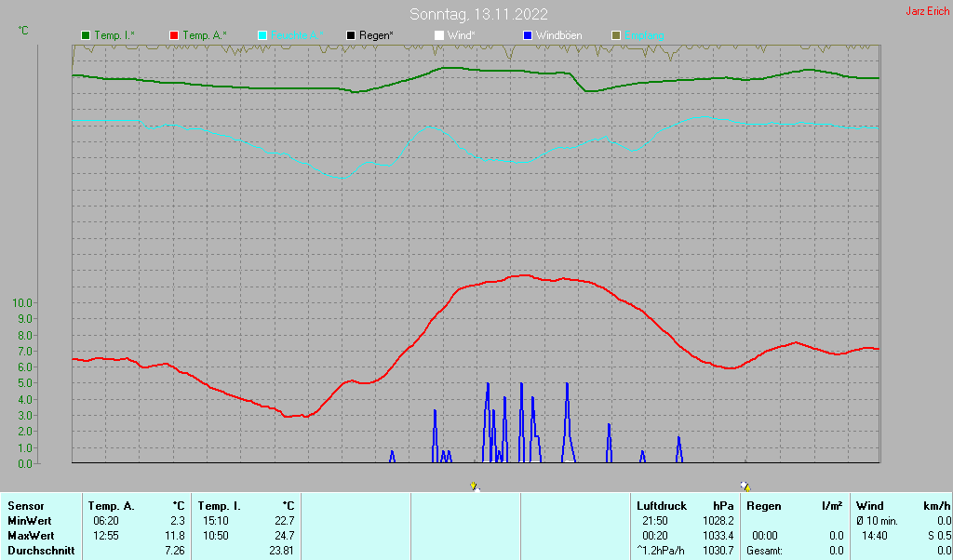Click the Wind* legend label
Viewport: 953px width, 560px height.
(x=462, y=36)
